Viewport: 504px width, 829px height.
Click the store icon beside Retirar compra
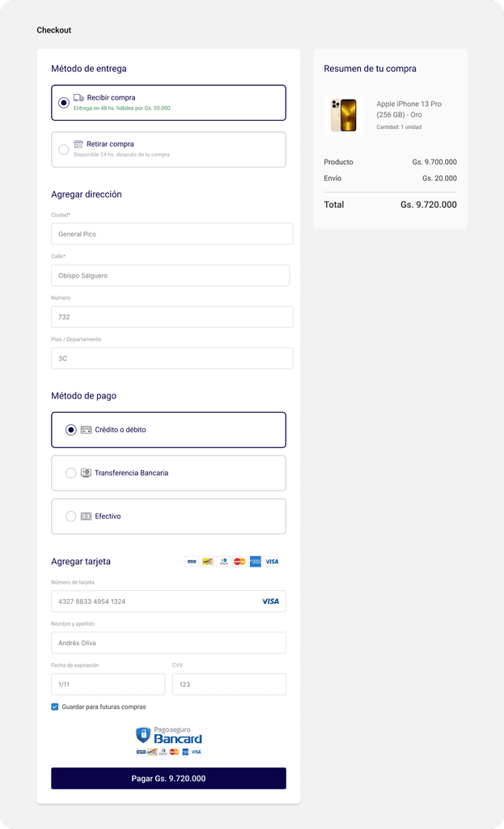click(78, 144)
